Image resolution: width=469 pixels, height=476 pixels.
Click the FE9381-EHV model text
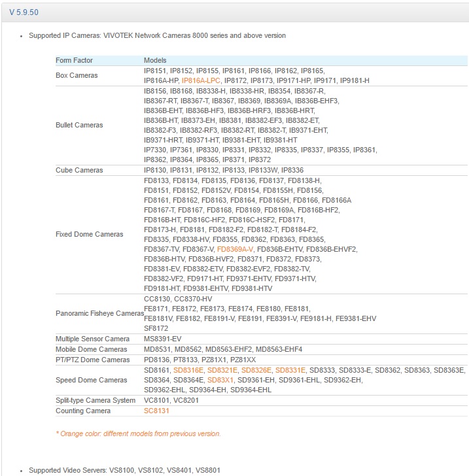tap(356, 319)
